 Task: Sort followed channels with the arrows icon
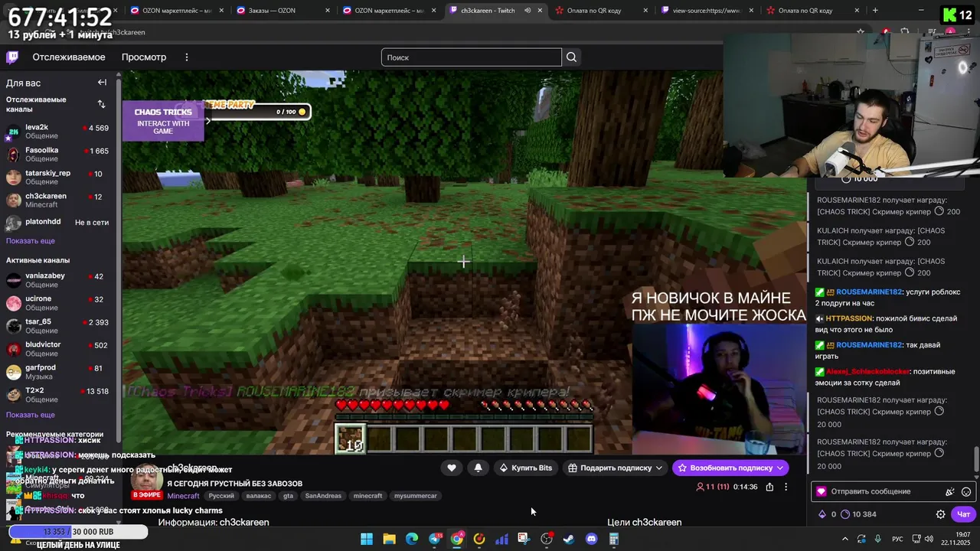101,104
